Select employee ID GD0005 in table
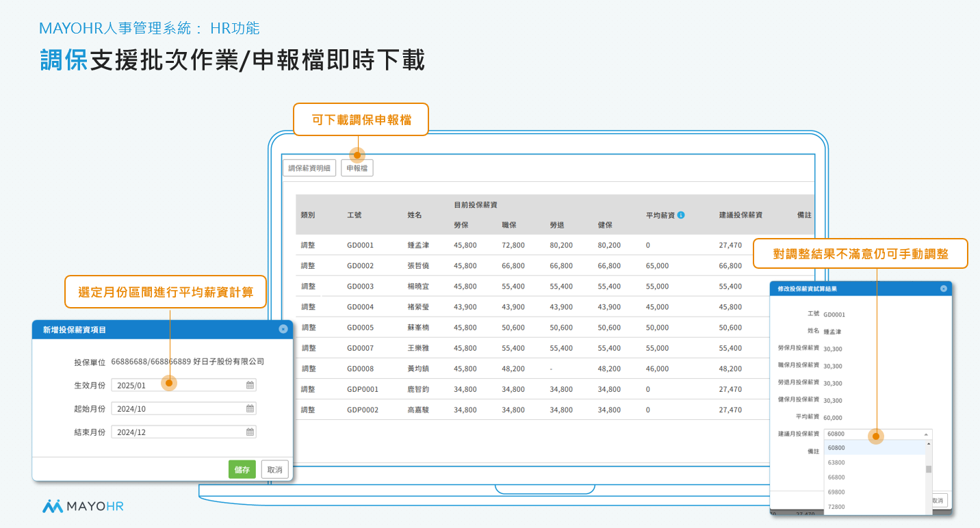The width and height of the screenshot is (980, 528). (361, 327)
